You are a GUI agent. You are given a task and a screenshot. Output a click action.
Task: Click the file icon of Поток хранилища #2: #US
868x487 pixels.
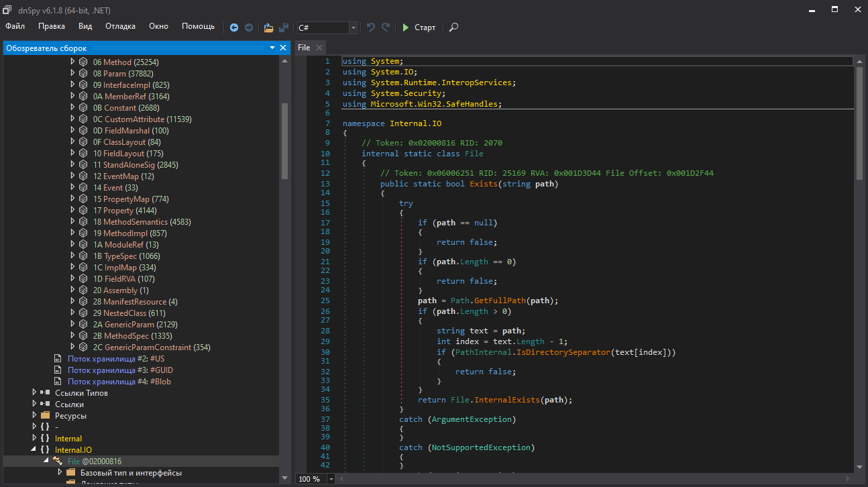[58, 359]
